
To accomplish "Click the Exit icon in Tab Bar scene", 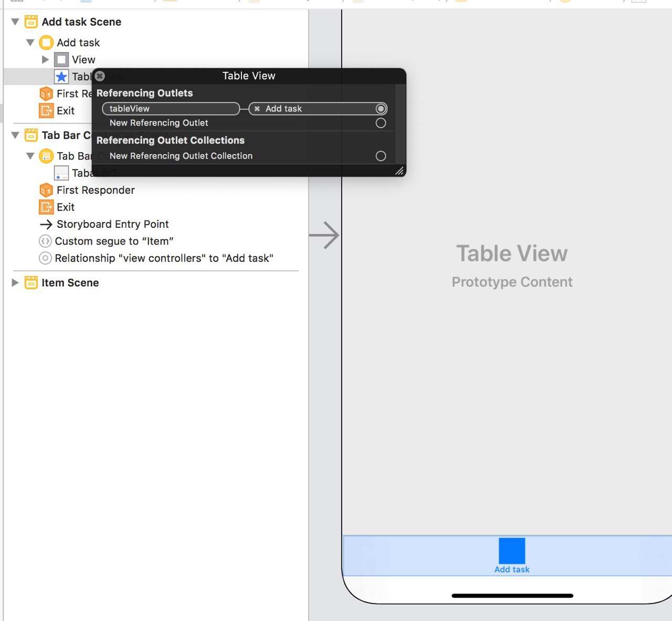I will (46, 207).
